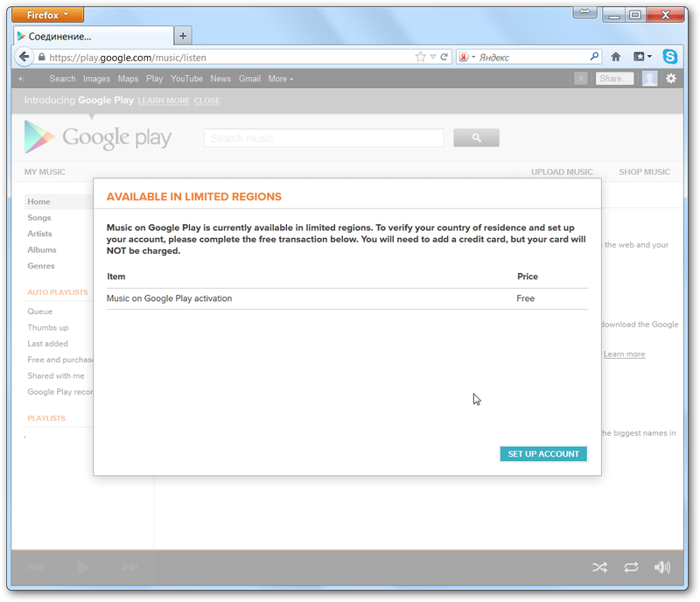The width and height of the screenshot is (700, 602).
Task: Click the Search music field
Action: [x=324, y=138]
